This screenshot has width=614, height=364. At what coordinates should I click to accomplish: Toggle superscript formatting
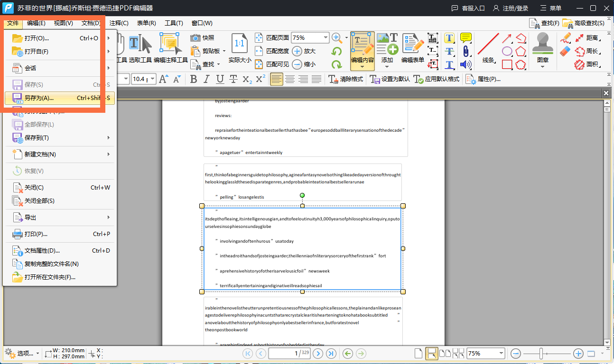tap(260, 79)
